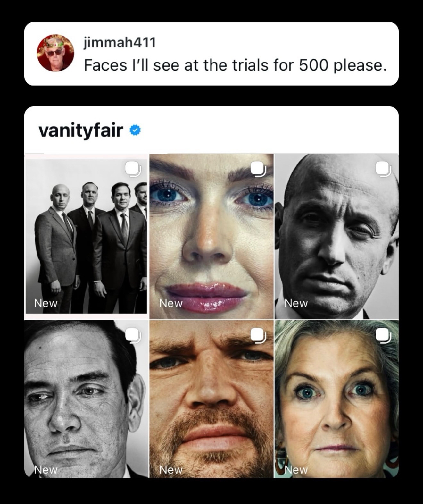Viewport: 423px width, 504px height.
Task: Click carousel icon on bearded man post
Action: coord(258,335)
